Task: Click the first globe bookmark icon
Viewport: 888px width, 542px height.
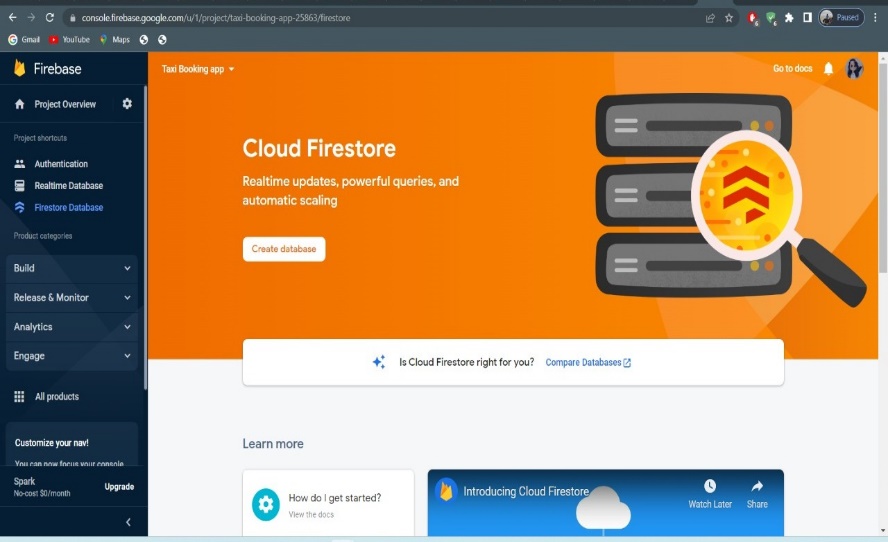Action: click(144, 40)
